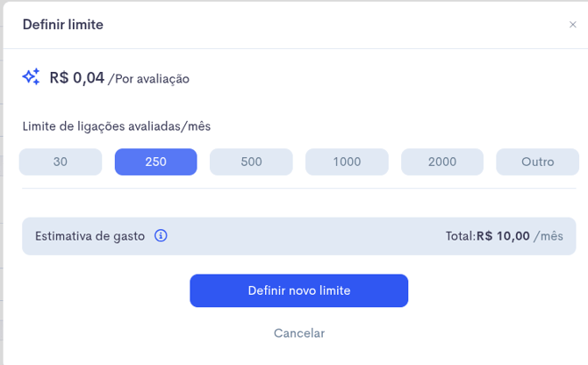Click the sparkle icon beside the price
588x365 pixels.
31,78
